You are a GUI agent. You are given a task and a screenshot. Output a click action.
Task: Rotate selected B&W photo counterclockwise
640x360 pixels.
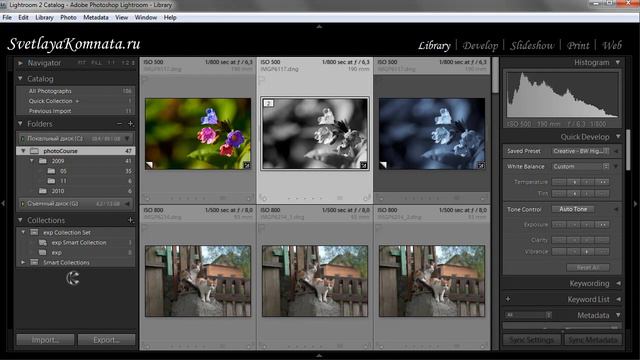point(264,198)
